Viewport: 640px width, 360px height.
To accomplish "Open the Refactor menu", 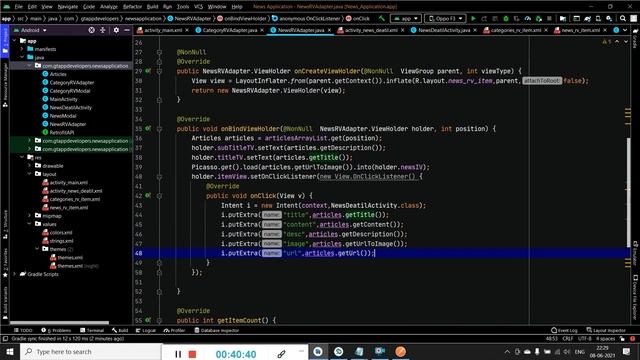I will coord(132,7).
